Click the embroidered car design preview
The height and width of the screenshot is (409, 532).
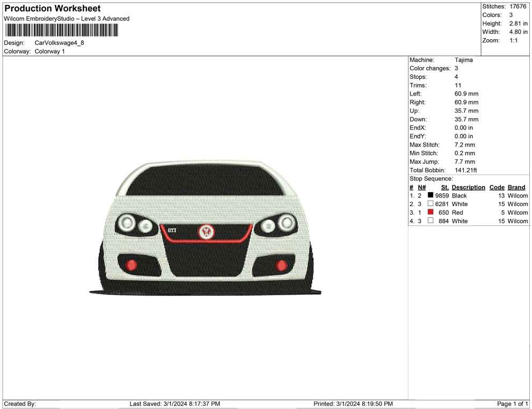tap(205, 228)
